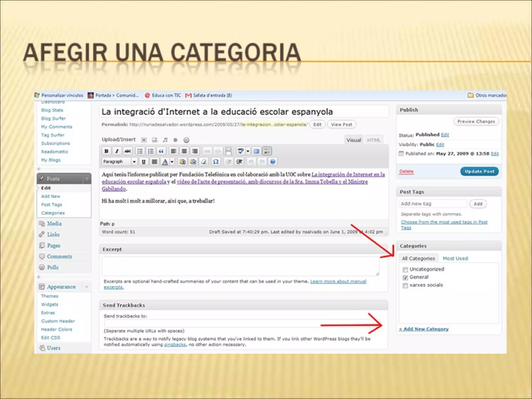The height and width of the screenshot is (399, 532).
Task: Insert an unordered bullet list
Action: coord(140,151)
